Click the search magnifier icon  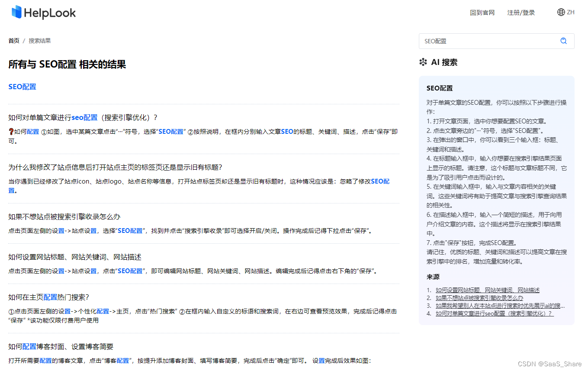coord(563,41)
